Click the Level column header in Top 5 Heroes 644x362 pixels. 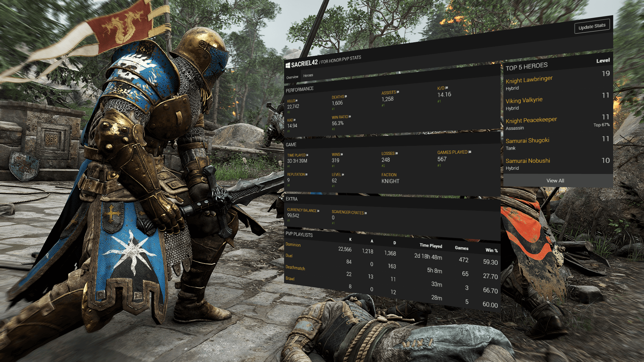point(603,61)
